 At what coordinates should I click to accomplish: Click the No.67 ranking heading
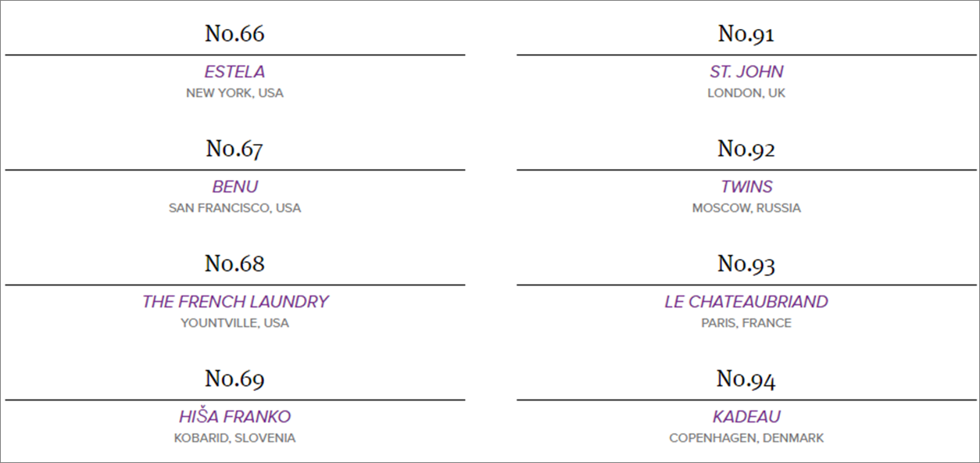[x=234, y=149]
